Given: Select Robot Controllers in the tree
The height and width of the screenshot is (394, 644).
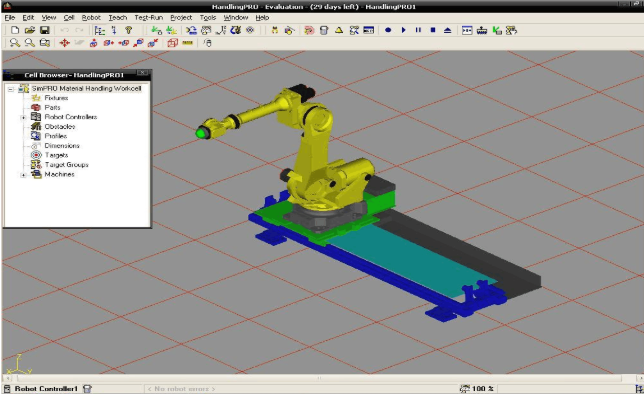Looking at the screenshot, I should point(71,117).
